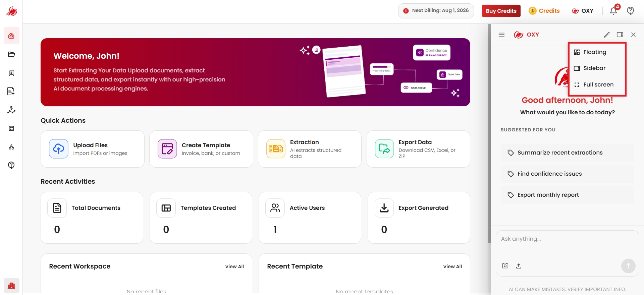This screenshot has height=295, width=644.
Task: Click the Total Documents label
Action: pyautogui.click(x=96, y=208)
